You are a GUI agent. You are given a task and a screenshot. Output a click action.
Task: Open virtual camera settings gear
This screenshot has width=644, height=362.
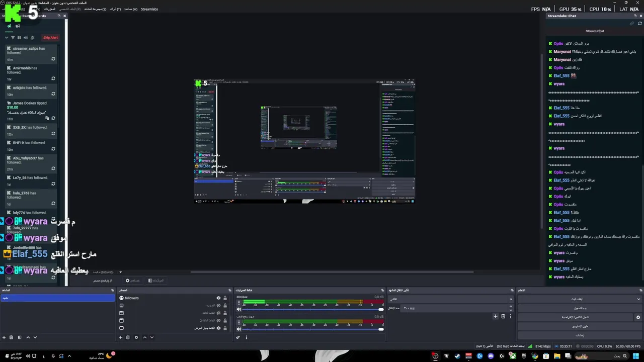(x=638, y=317)
